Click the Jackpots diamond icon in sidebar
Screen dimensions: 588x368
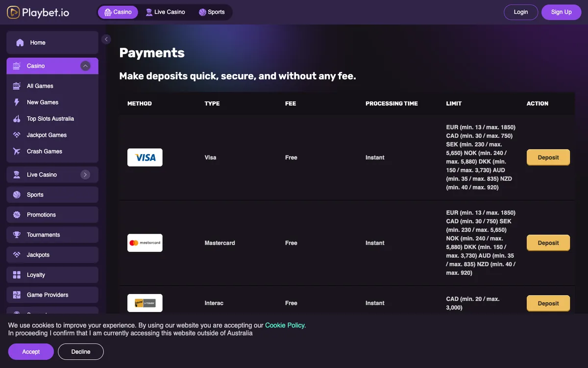coord(17,255)
